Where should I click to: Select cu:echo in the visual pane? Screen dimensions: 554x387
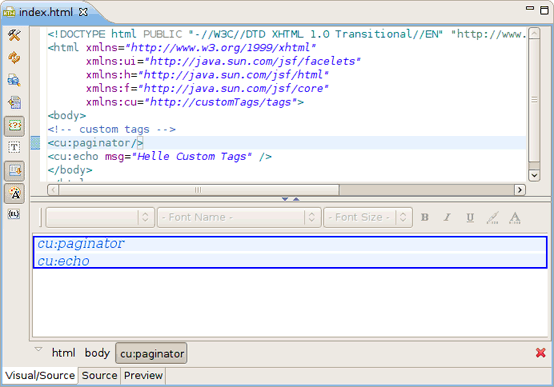[64, 261]
